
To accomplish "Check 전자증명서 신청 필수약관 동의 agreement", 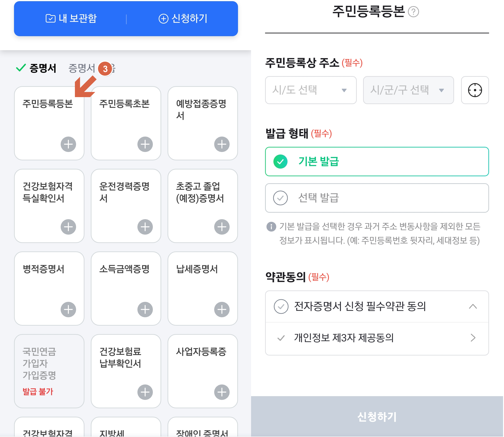I will pos(281,307).
